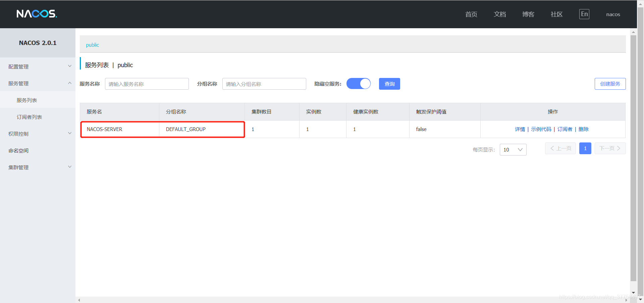Open 博客 in the top navigation
This screenshot has width=644, height=303.
point(528,14)
